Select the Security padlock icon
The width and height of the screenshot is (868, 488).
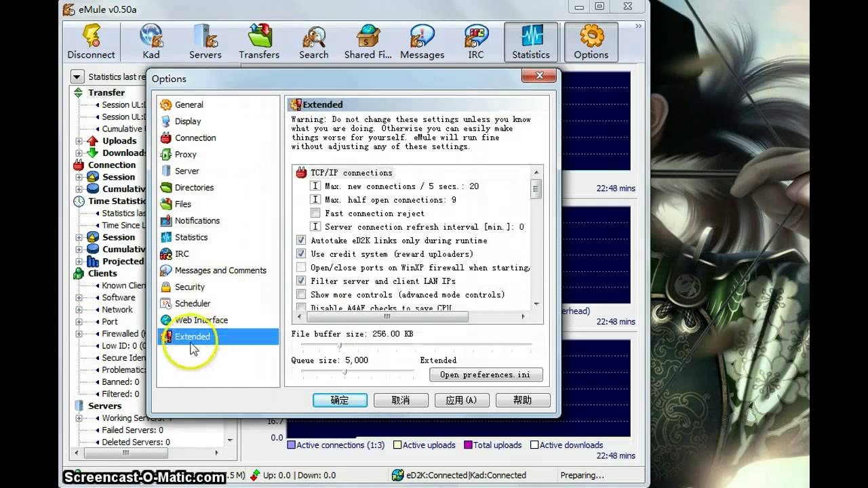click(x=165, y=287)
